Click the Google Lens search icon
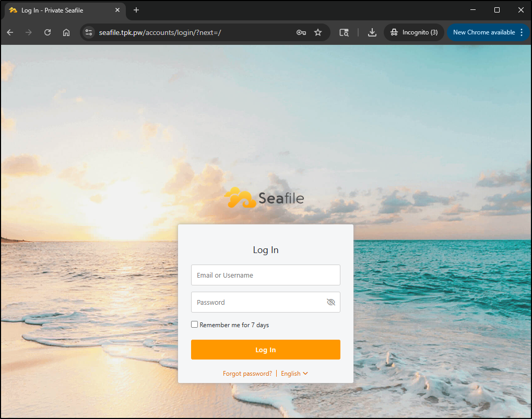This screenshot has height=419, width=532. pyautogui.click(x=344, y=32)
